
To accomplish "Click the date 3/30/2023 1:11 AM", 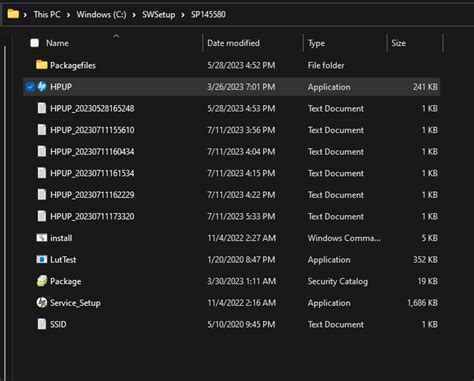I will (x=242, y=281).
